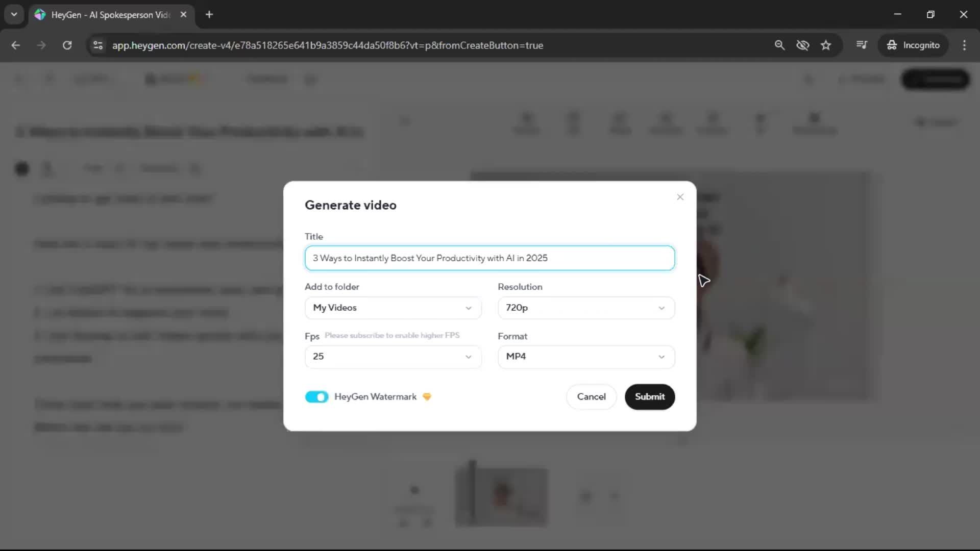Viewport: 980px width, 551px height.
Task: Open a new browser tab
Action: (209, 15)
